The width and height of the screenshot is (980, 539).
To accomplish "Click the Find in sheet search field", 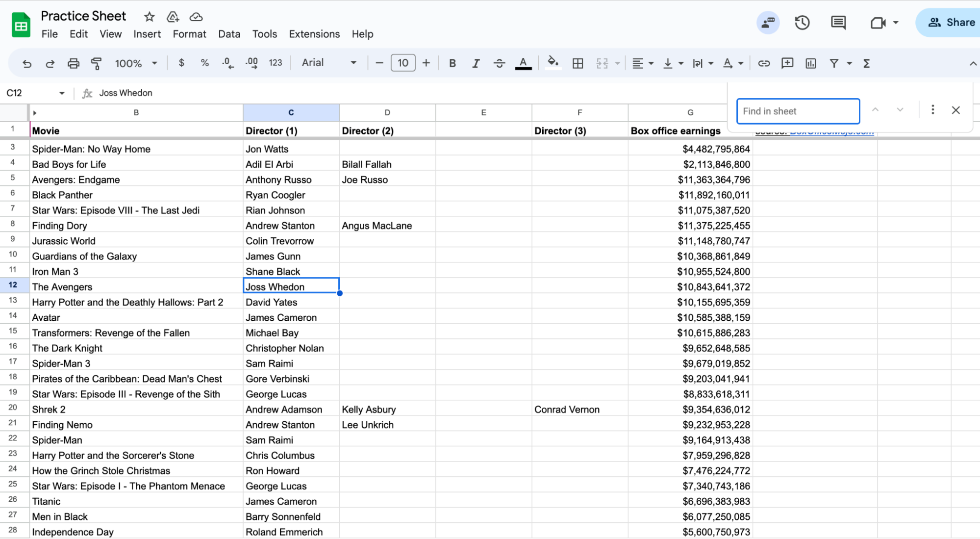I will click(x=798, y=111).
